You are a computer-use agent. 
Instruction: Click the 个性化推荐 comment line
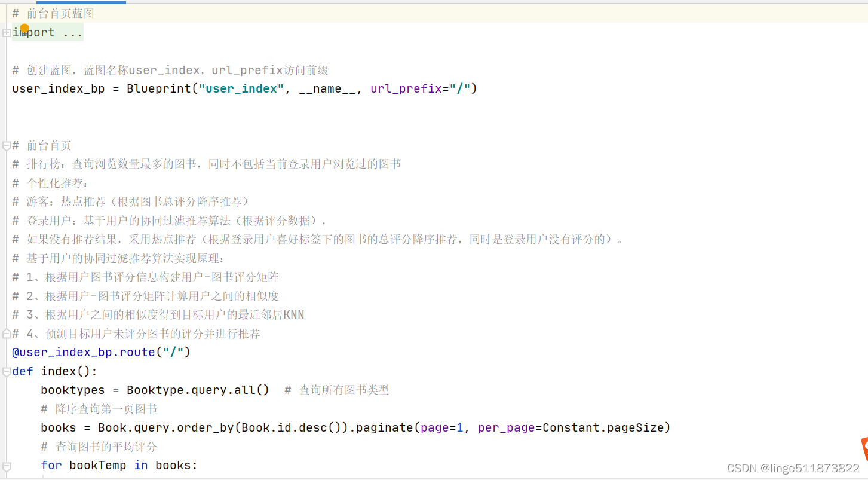[x=50, y=183]
